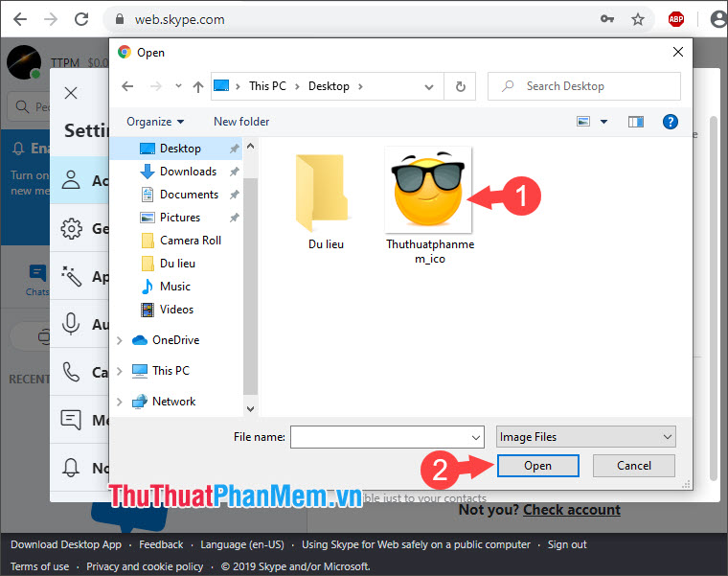Expand the address bar path history dropdown
This screenshot has width=728, height=576.
[429, 87]
